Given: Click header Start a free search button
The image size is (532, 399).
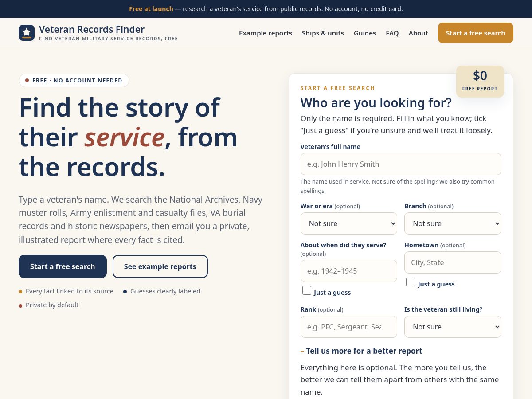Looking at the screenshot, I should coord(476,33).
